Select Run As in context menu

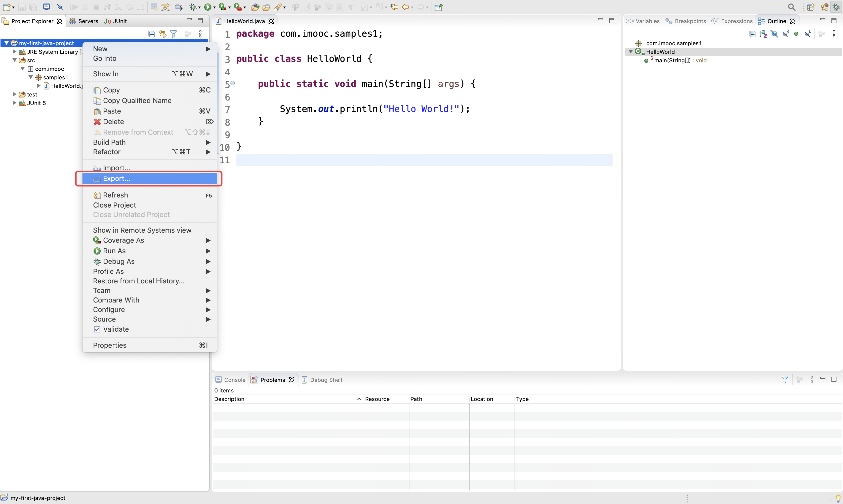click(150, 251)
